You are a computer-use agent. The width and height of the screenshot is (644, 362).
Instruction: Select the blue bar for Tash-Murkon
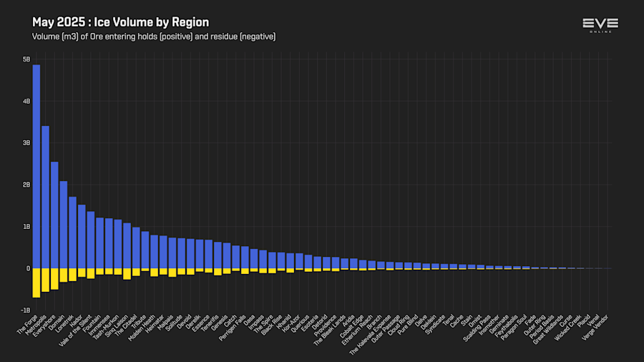(118, 244)
